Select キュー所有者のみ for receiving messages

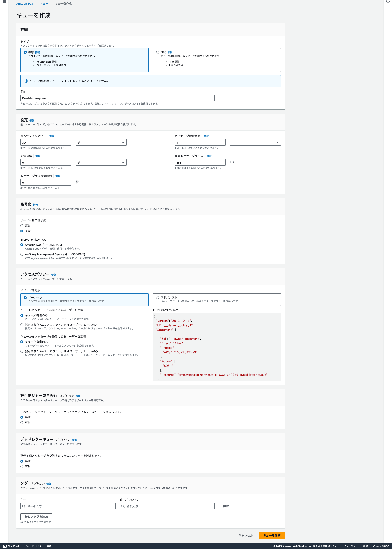click(22, 342)
